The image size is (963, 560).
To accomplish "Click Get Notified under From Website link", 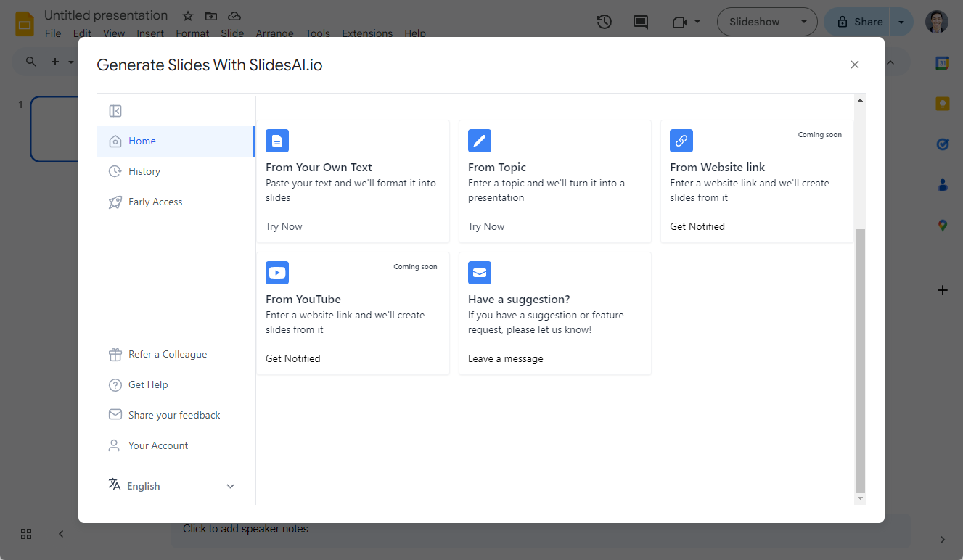I will (x=697, y=227).
